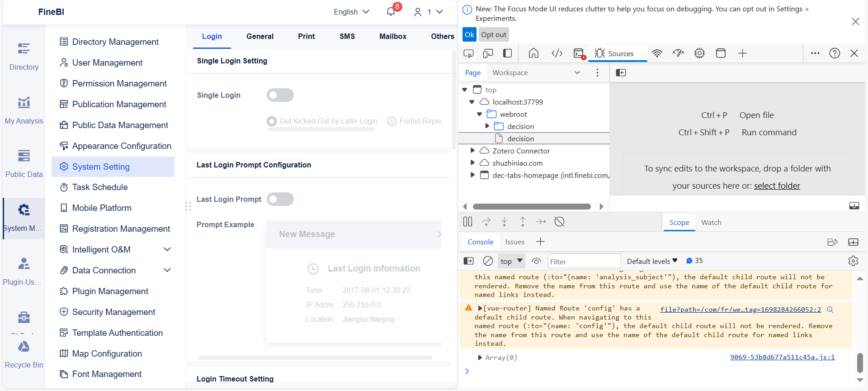Viewport: 868px width, 391px height.
Task: Clear the console with the clear icon
Action: [x=488, y=261]
